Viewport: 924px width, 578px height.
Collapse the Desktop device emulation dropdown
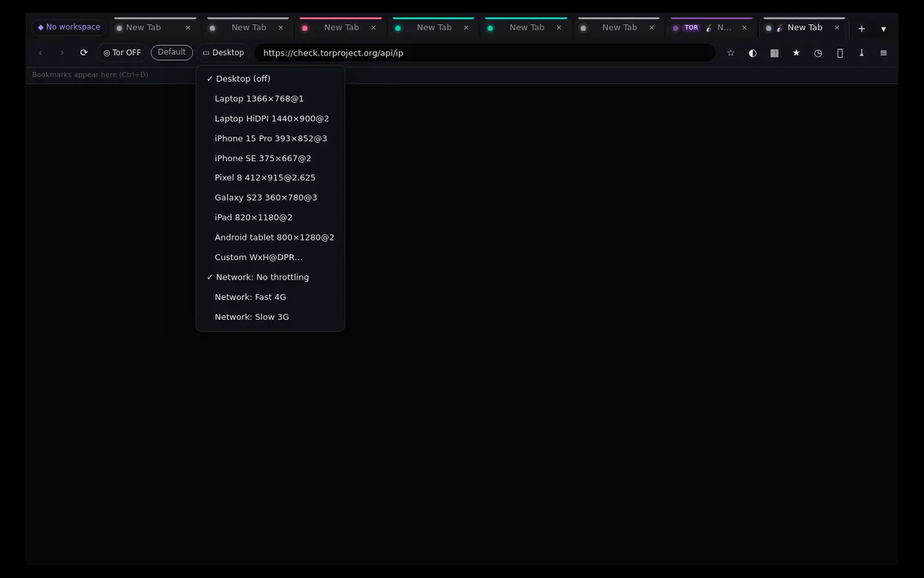[x=223, y=53]
